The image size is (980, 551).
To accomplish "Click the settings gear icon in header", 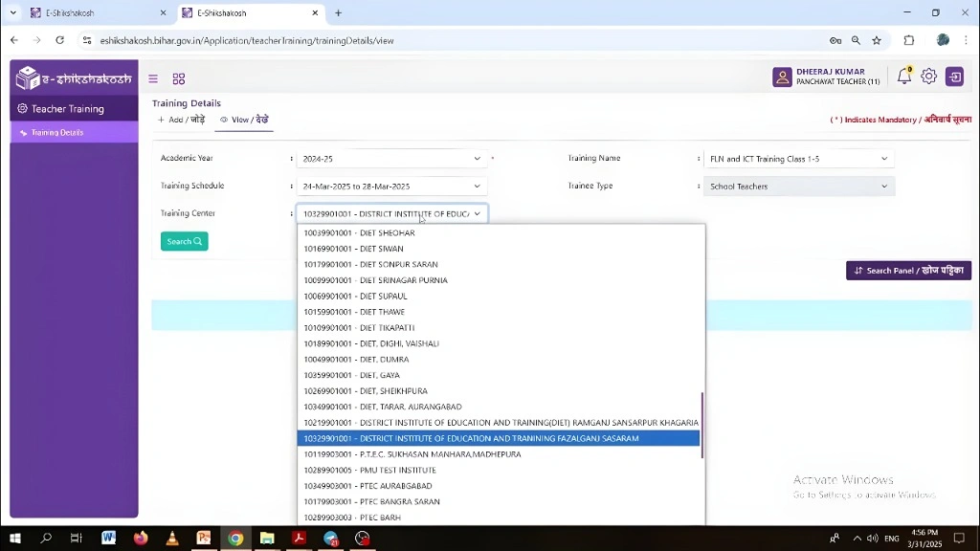I will click(928, 77).
